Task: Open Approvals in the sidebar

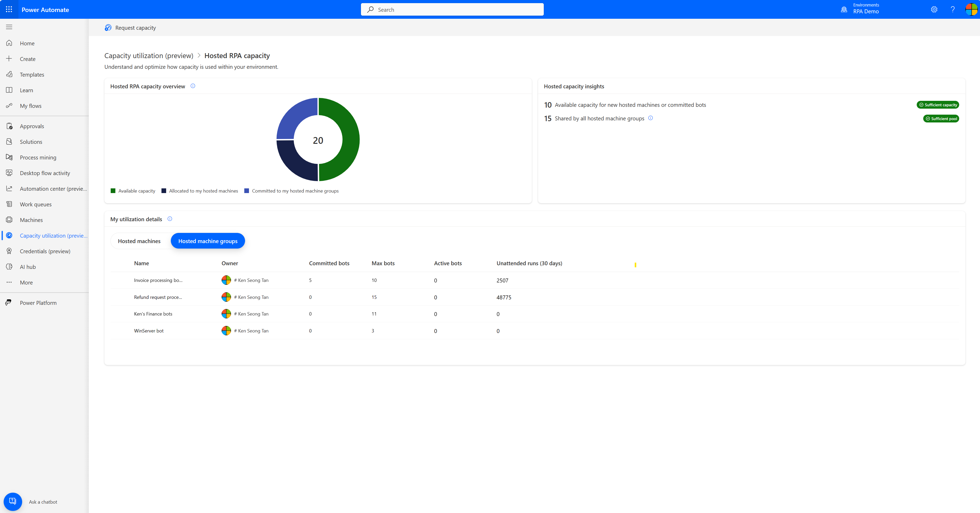Action: coord(32,126)
